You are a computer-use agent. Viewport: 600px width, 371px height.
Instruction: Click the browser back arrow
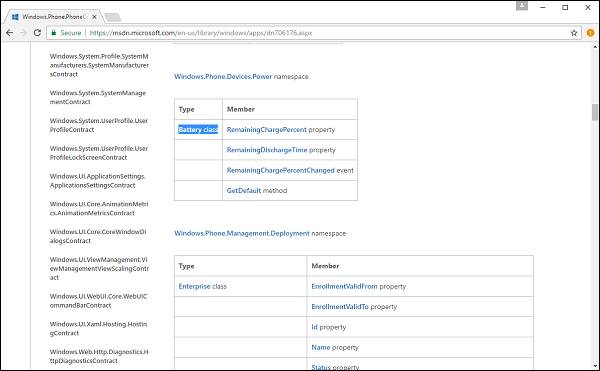tap(10, 33)
